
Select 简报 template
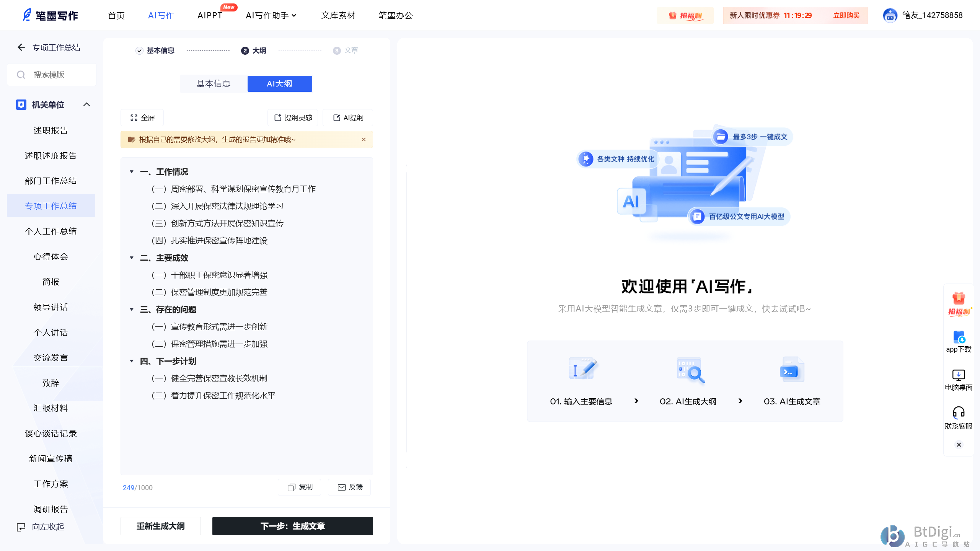51,282
